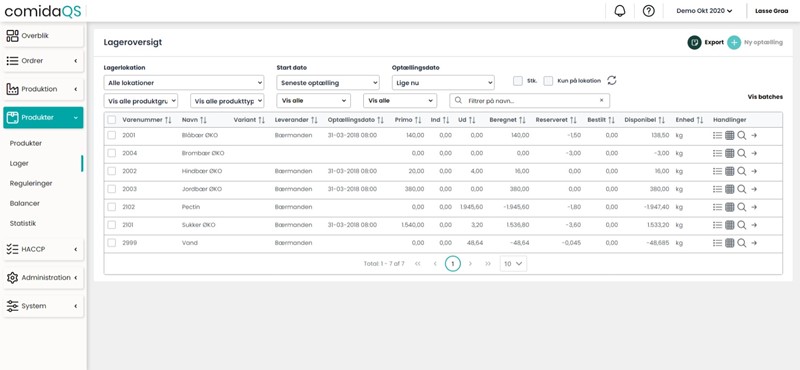Open the Lasse Graa user menu

[x=771, y=11]
